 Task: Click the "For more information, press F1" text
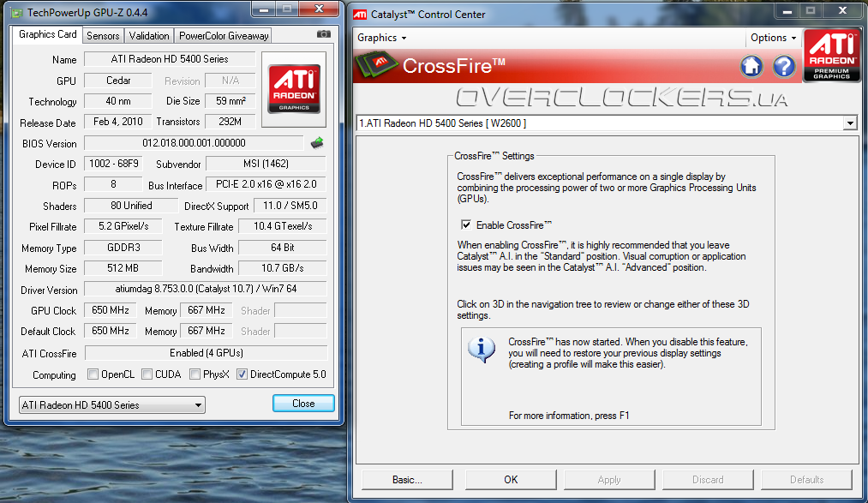pos(568,416)
